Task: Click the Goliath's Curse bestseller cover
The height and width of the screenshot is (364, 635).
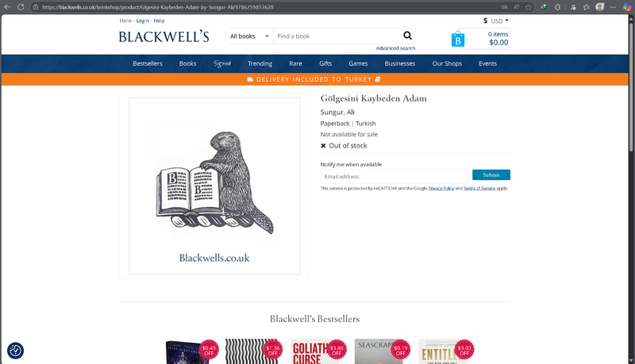Action: (x=314, y=351)
